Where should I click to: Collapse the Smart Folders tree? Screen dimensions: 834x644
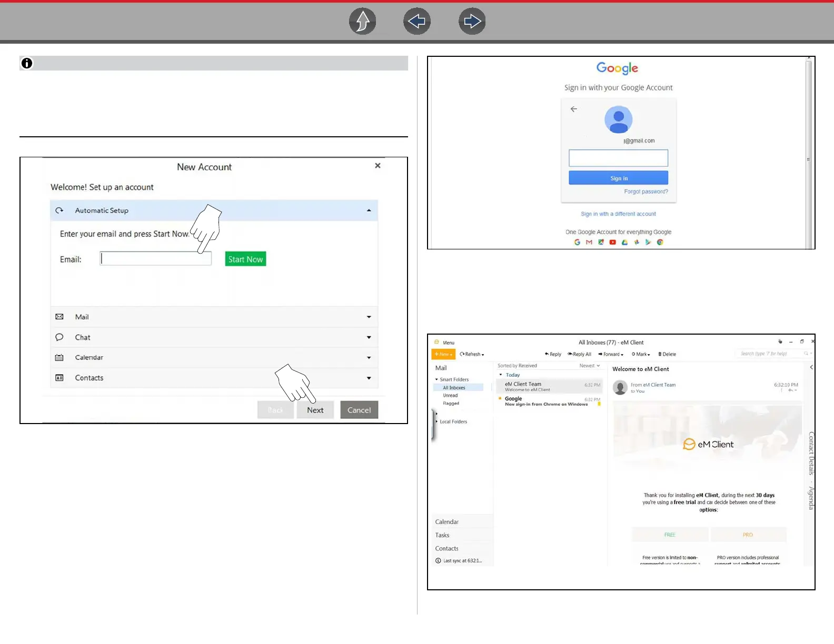pos(436,379)
